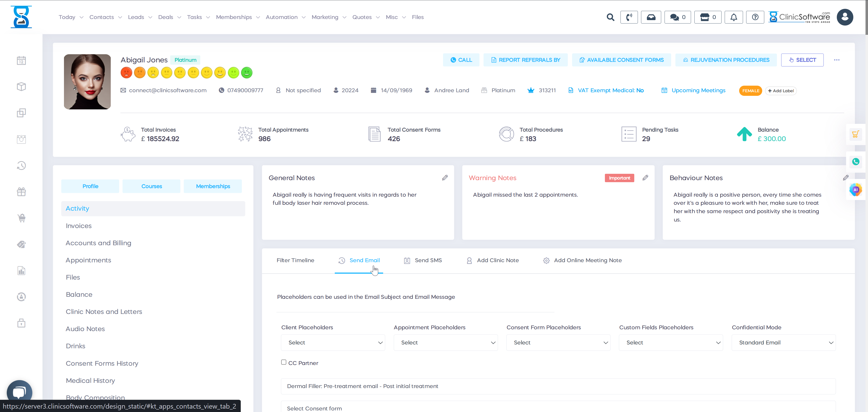Expand the Confidential Mode dropdown
Screen dimensions: 868x412
point(783,343)
